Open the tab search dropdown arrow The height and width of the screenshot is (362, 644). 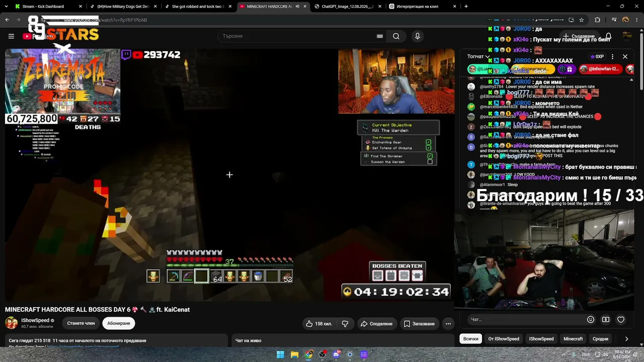[x=7, y=7]
